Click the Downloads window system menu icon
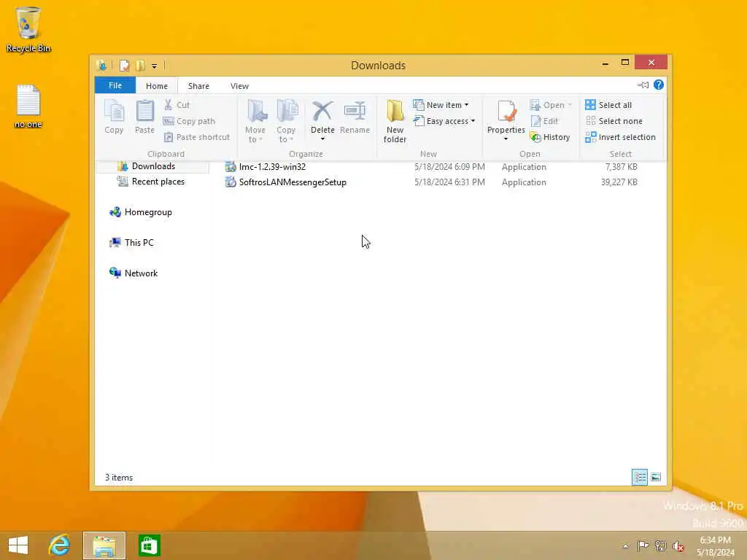 pyautogui.click(x=101, y=65)
